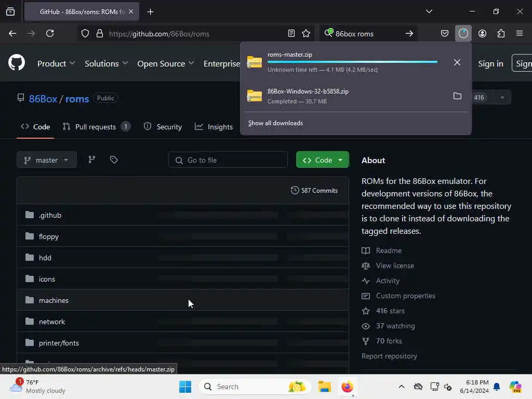532x399 pixels.
Task: Expand the Product navigation menu
Action: (56, 63)
